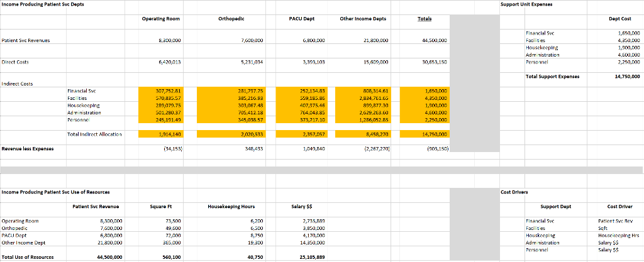Click the 'Total Use of Resources' label
Image resolution: width=644 pixels, height=262 pixels.
coord(28,258)
